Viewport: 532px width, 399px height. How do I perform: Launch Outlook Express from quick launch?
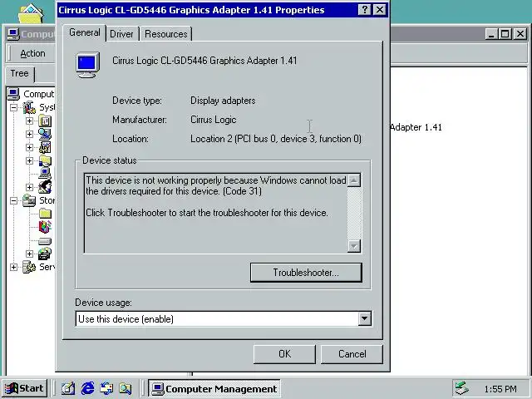coord(106,388)
